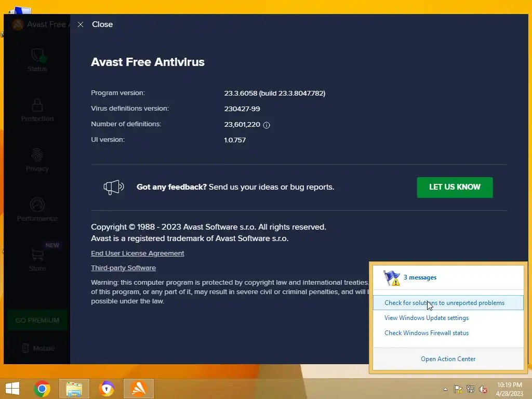
Task: Open the Store cart section in sidebar
Action: click(x=37, y=260)
